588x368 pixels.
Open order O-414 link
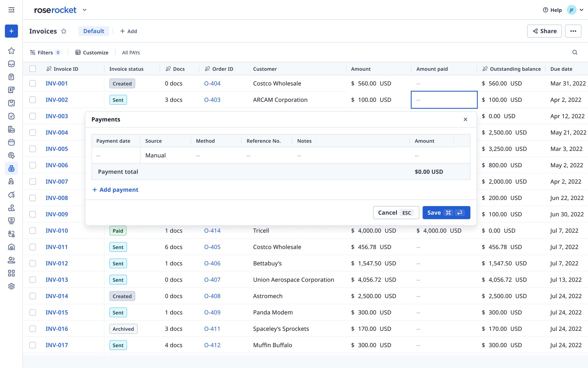[212, 230]
